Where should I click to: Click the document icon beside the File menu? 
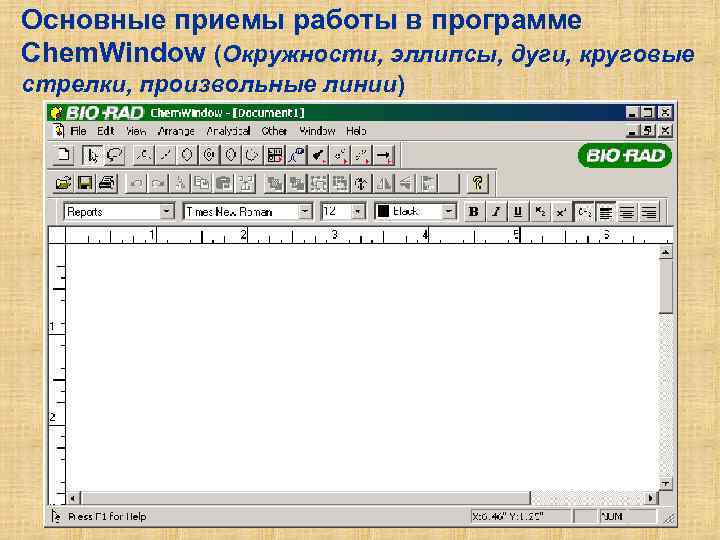pos(58,131)
